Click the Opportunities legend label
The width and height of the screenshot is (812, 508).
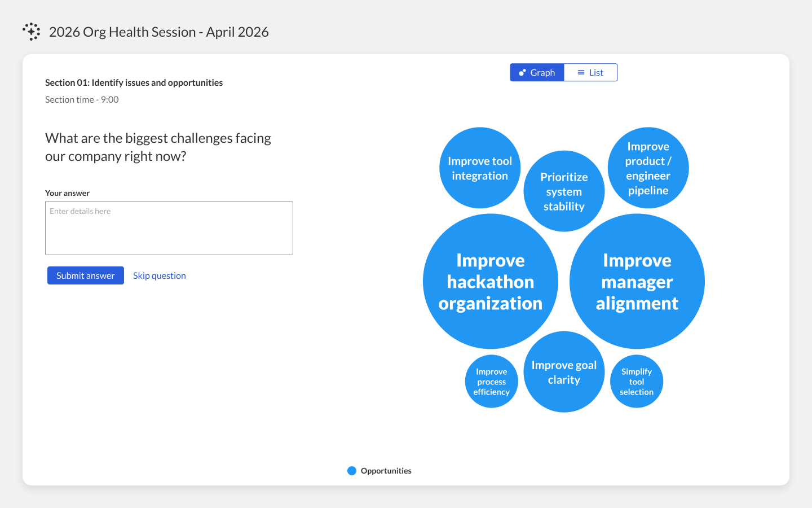pos(386,471)
